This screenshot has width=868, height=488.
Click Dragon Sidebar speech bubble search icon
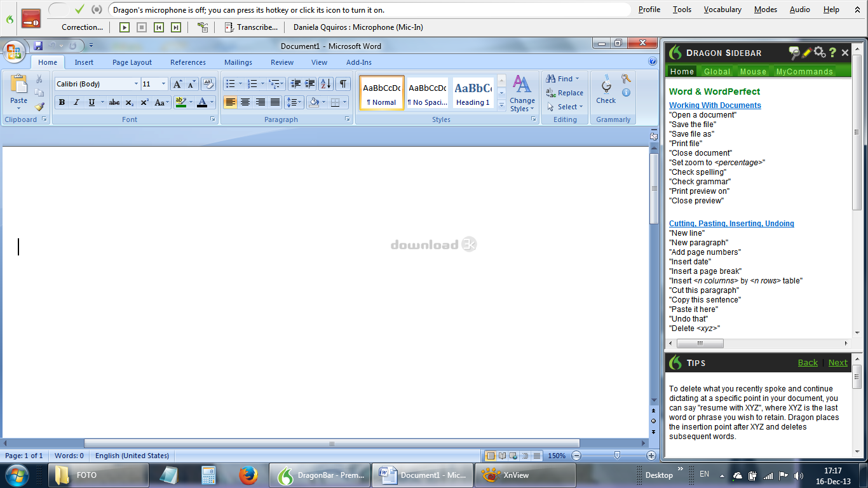(794, 53)
